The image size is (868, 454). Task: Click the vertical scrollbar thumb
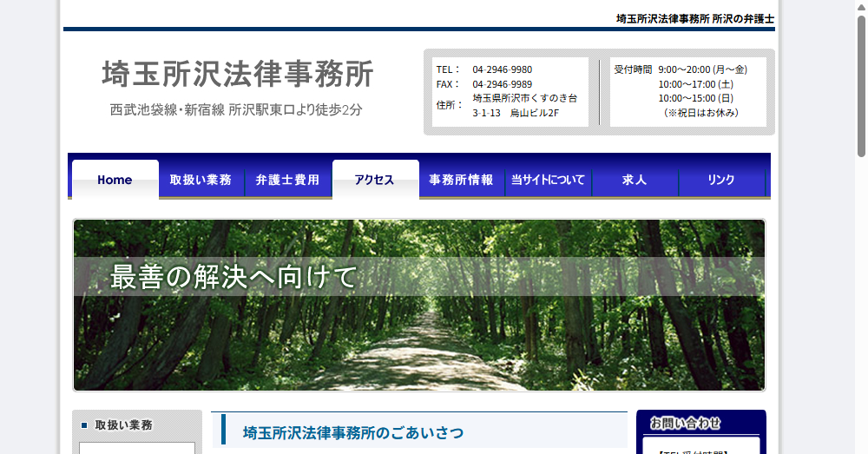(x=861, y=87)
